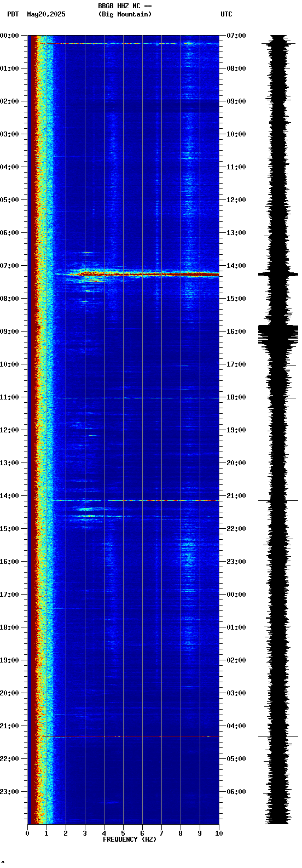Image resolution: width=302 pixels, height=868 pixels.
Task: Click the 10:00 UTC time label
Action: click(236, 134)
